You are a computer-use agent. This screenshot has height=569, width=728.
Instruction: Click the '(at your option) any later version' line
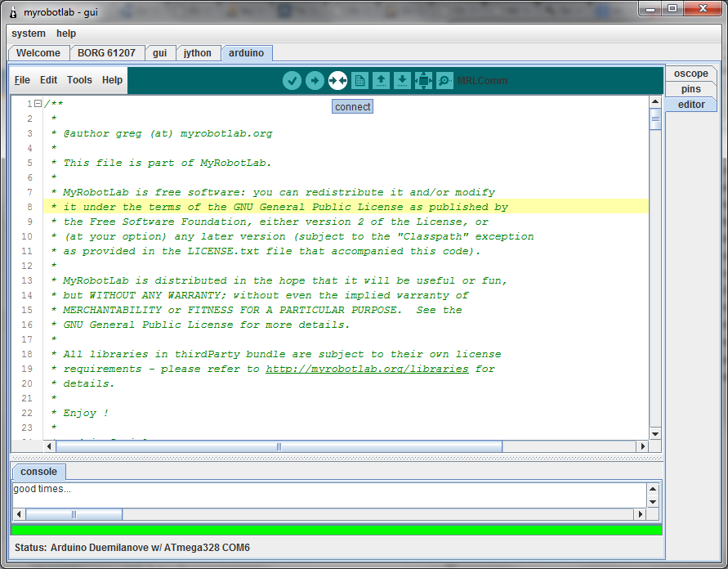292,236
